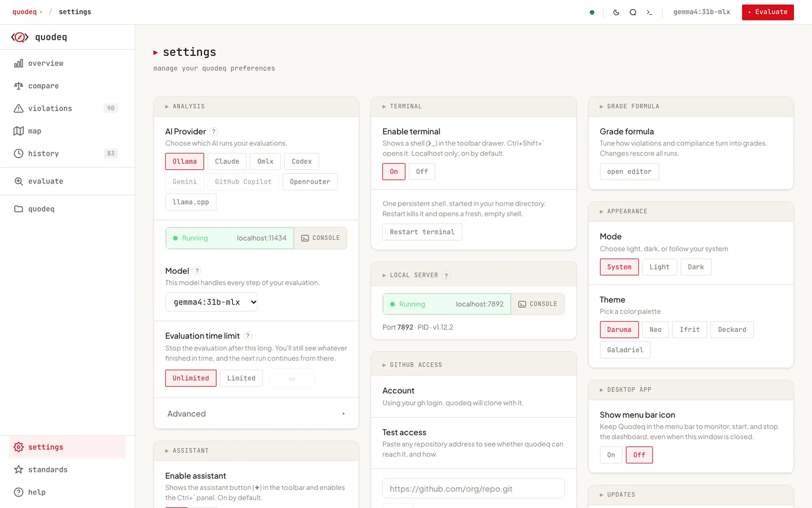Open the terminal drawer icon in toolbar

(x=650, y=12)
